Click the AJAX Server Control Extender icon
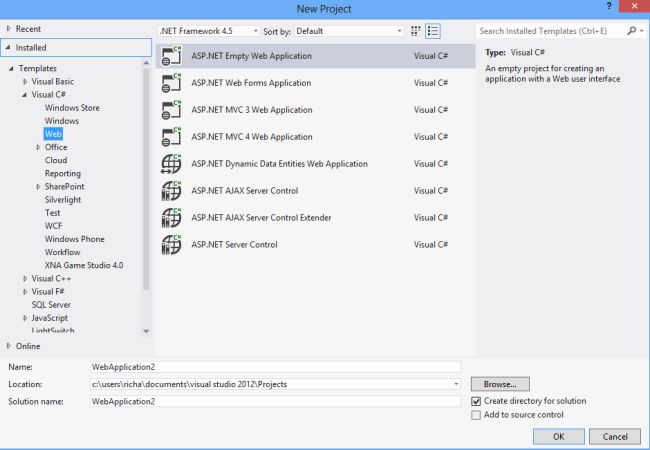 (171, 218)
